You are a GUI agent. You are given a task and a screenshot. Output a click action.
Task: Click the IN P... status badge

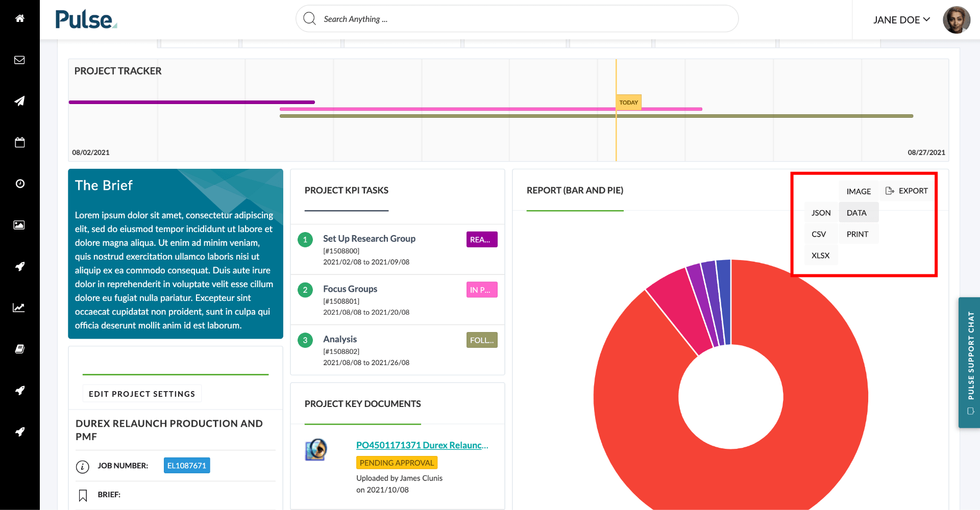coord(482,290)
